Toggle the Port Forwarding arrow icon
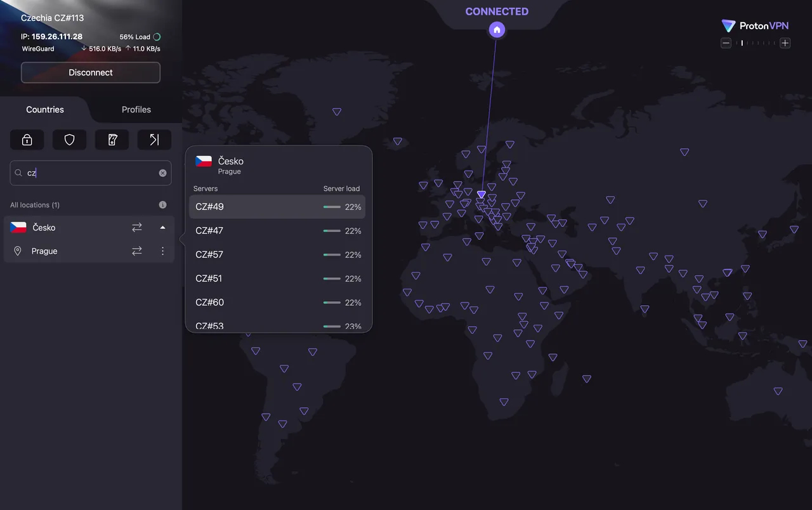 tap(155, 140)
